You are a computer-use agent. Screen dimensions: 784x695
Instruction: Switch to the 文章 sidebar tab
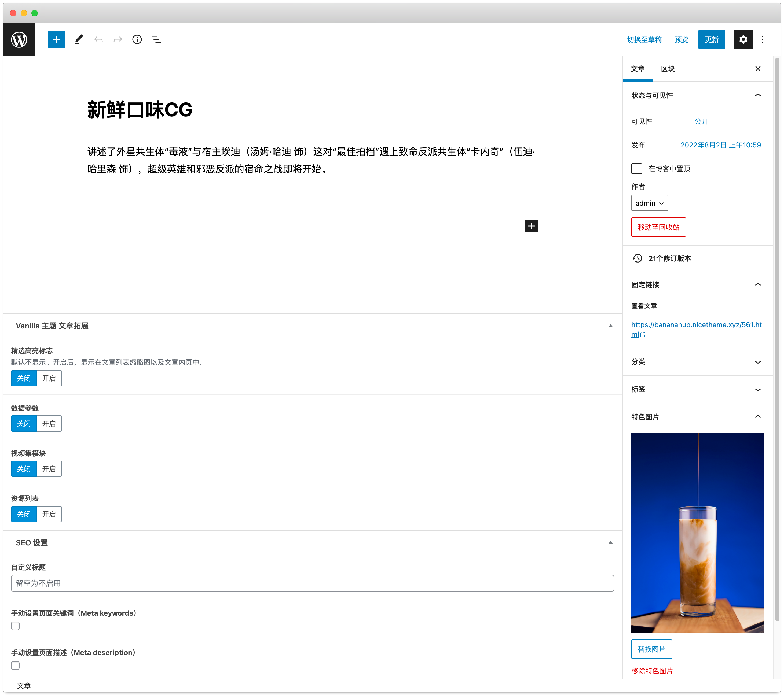tap(638, 69)
